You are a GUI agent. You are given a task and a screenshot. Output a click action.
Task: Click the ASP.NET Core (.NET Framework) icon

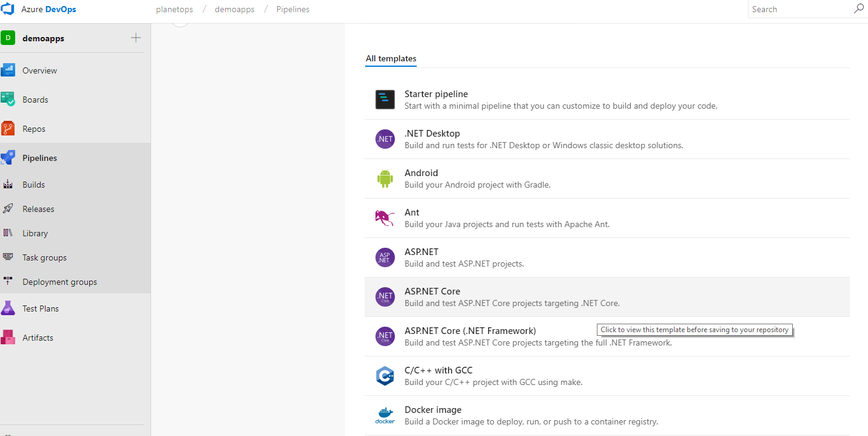tap(385, 336)
